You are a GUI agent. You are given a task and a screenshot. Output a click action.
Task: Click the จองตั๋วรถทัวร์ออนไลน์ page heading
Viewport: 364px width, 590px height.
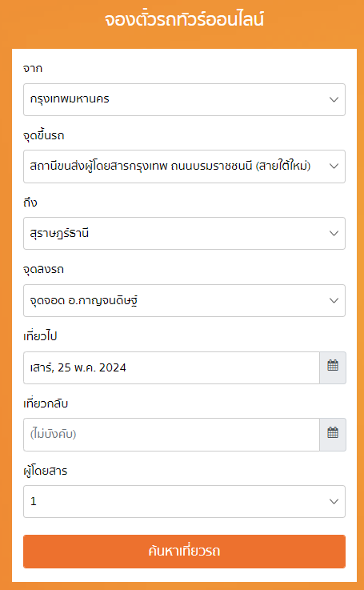184,19
